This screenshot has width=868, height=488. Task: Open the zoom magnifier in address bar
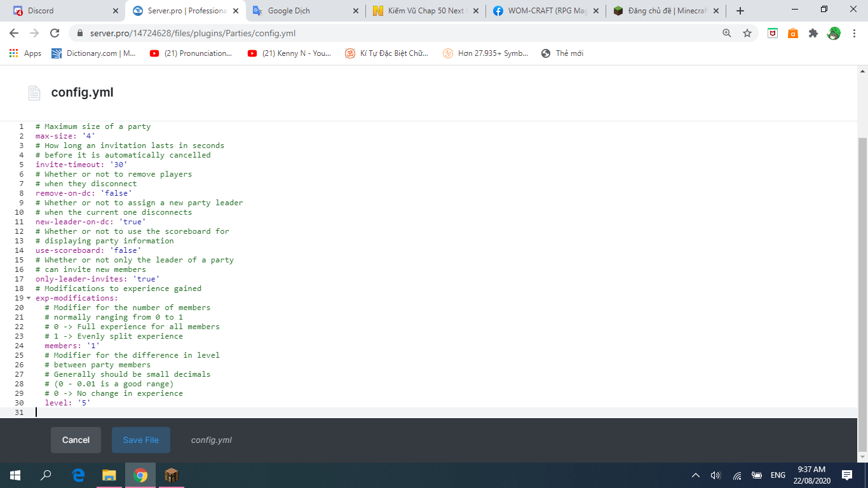tap(727, 33)
